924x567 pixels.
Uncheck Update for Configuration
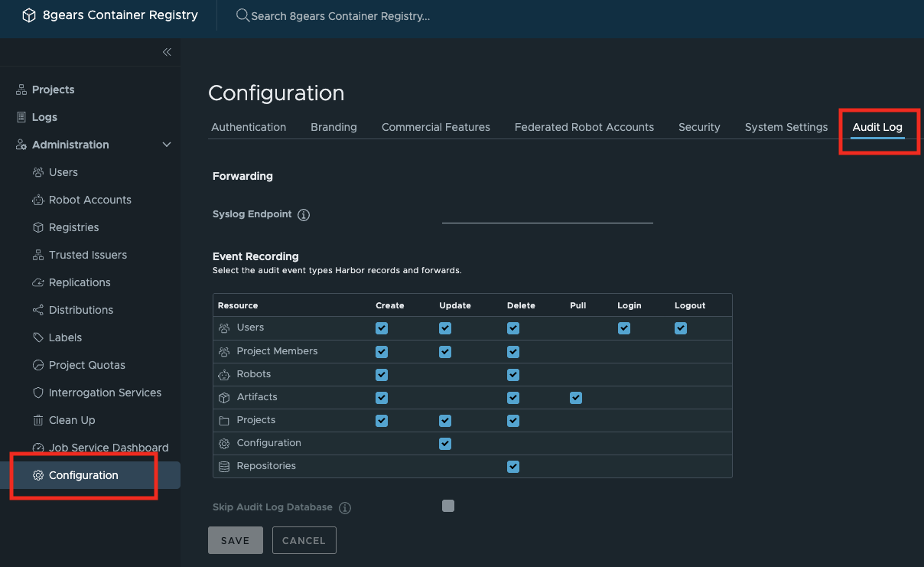click(x=445, y=444)
